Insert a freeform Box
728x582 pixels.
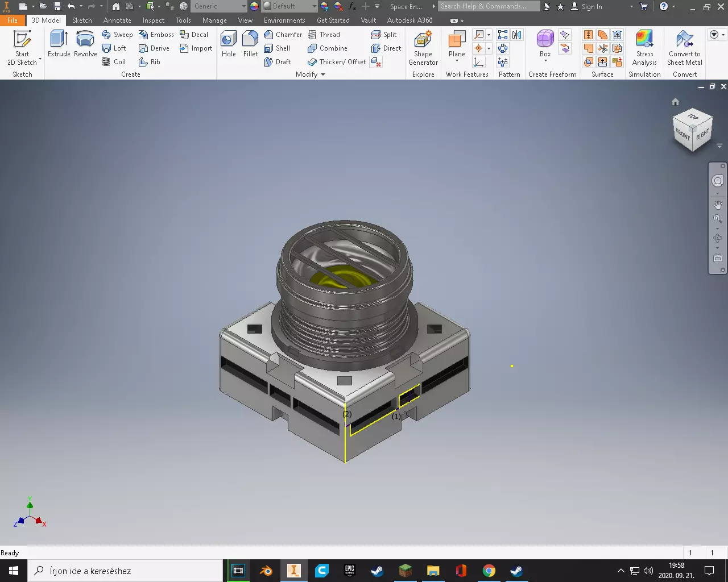pos(545,43)
